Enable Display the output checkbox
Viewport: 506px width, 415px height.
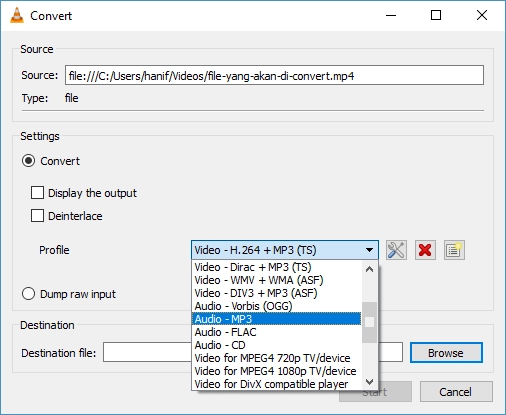pyautogui.click(x=37, y=193)
